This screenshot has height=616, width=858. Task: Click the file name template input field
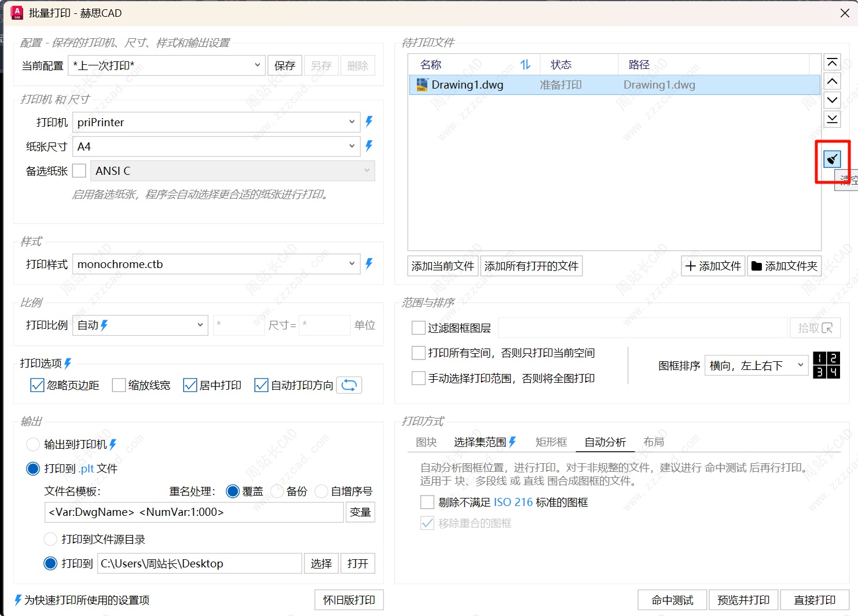194,512
